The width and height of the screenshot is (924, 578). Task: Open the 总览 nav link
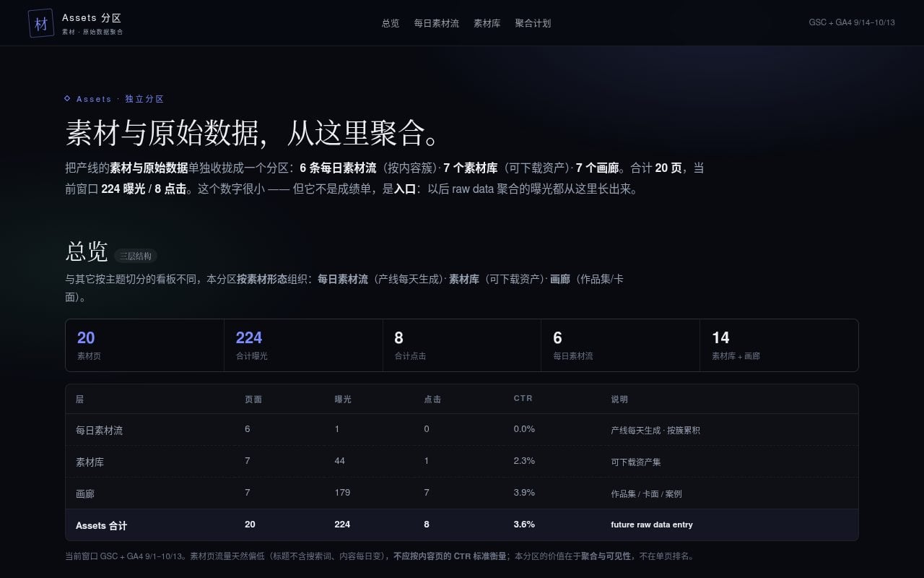tap(391, 23)
